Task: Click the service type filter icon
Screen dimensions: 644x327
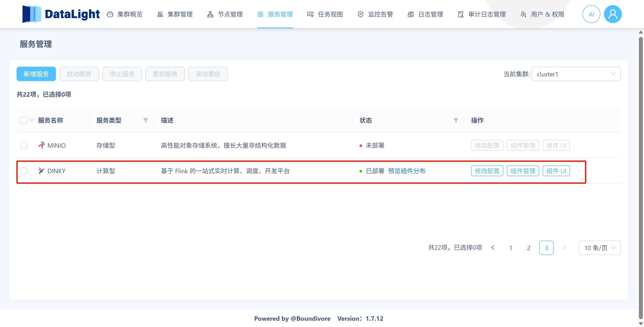Action: (145, 120)
